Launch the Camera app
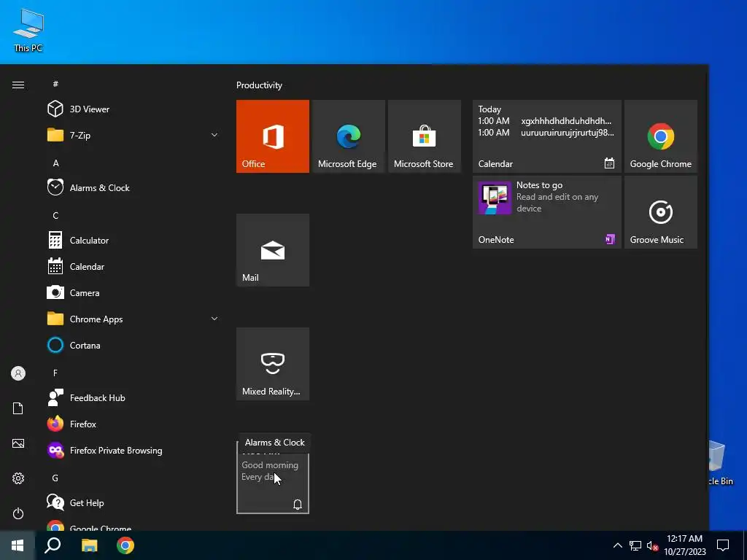The image size is (747, 560). [x=133, y=293]
